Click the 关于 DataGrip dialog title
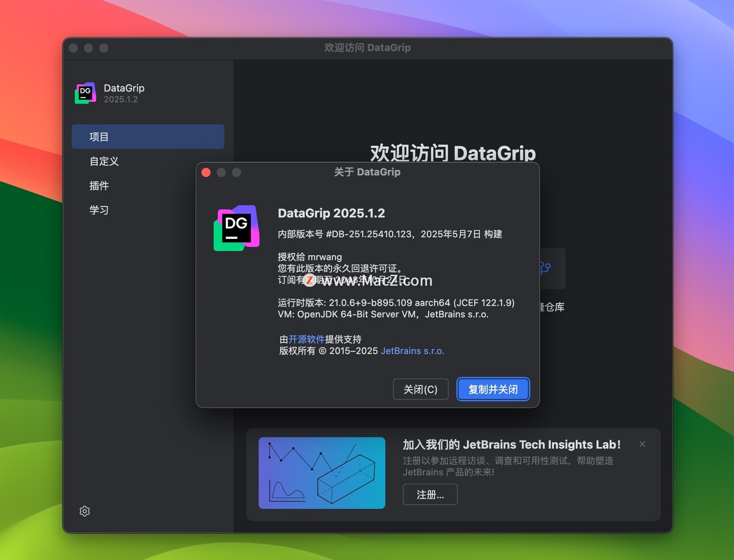Screen dimensions: 734x560 [367, 172]
